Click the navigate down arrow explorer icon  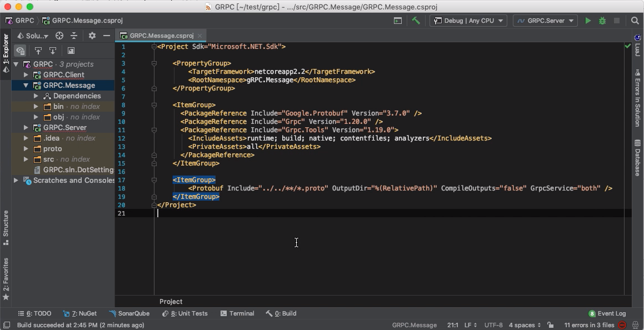tap(53, 51)
